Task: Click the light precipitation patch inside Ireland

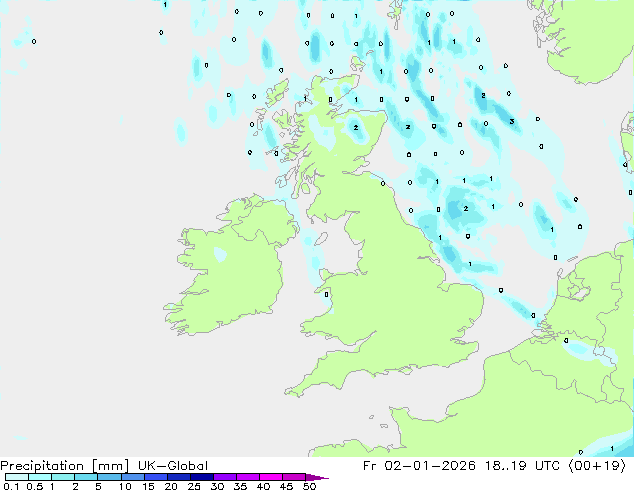Action: pos(220,254)
